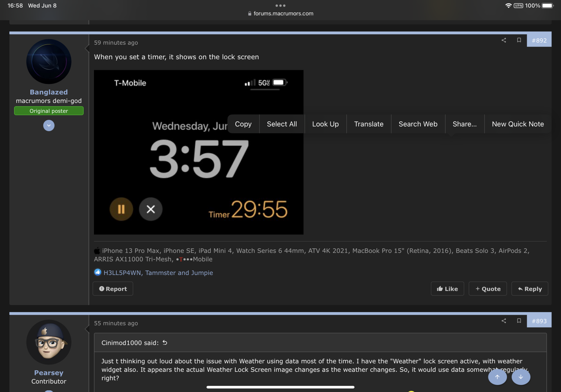Image resolution: width=561 pixels, height=392 pixels.
Task: Like post #892
Action: (x=447, y=289)
